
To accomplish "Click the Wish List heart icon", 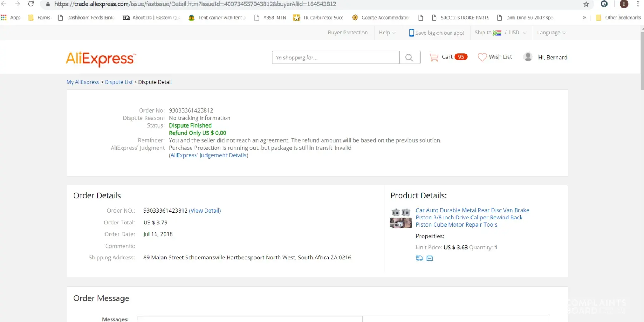I will pyautogui.click(x=482, y=57).
